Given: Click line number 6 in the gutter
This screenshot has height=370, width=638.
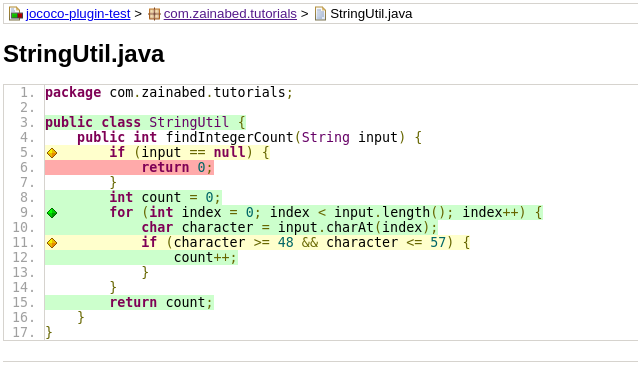Looking at the screenshot, I should [28, 168].
